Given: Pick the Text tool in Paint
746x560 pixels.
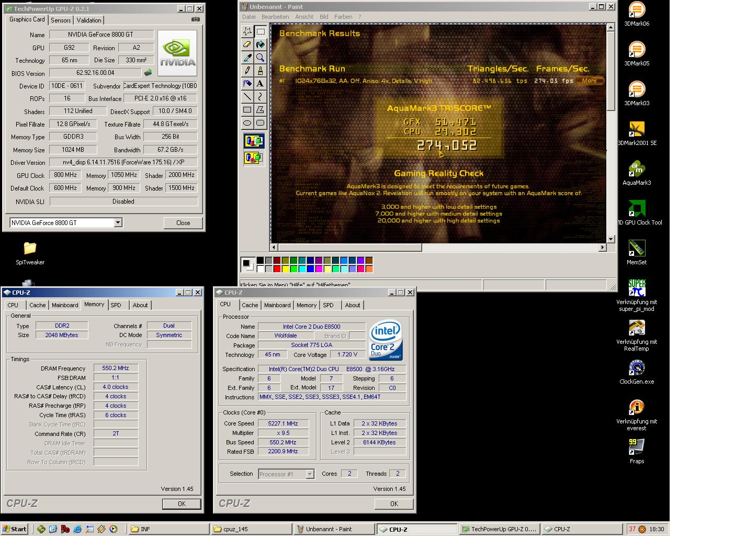Looking at the screenshot, I should pyautogui.click(x=261, y=84).
